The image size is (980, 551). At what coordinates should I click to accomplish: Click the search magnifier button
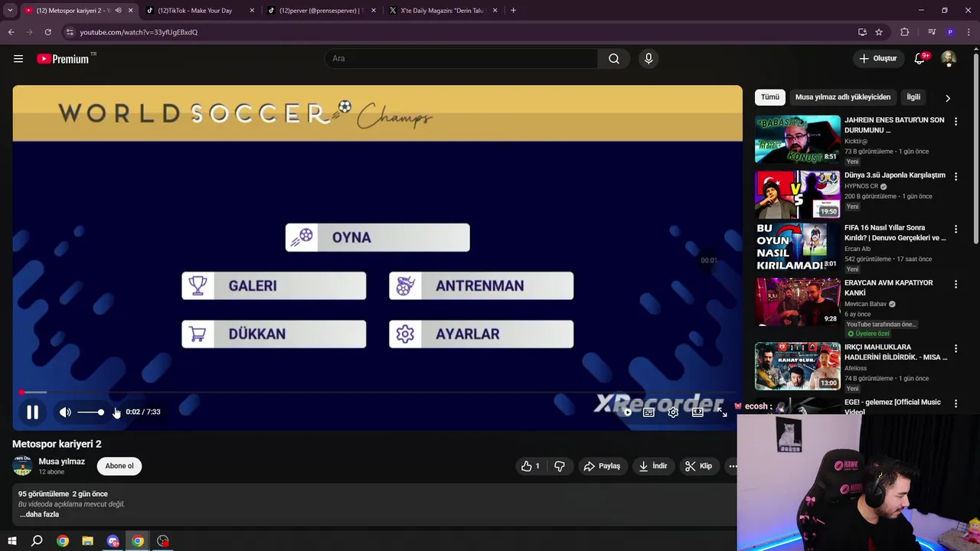(x=614, y=59)
